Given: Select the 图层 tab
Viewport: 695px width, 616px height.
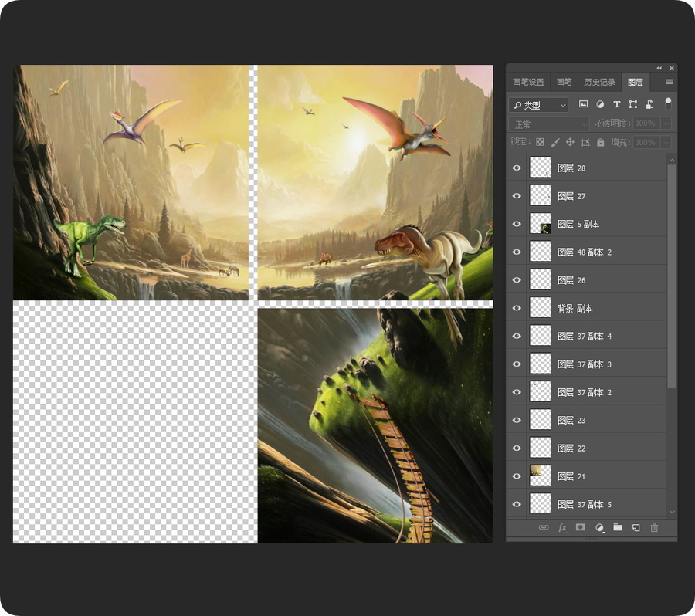Looking at the screenshot, I should click(636, 82).
